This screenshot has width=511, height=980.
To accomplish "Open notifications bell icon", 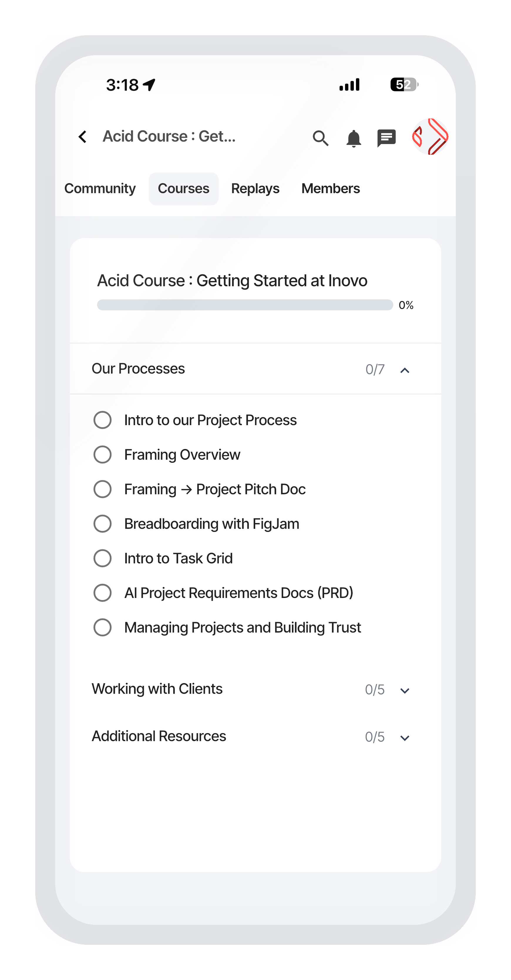I will (353, 138).
